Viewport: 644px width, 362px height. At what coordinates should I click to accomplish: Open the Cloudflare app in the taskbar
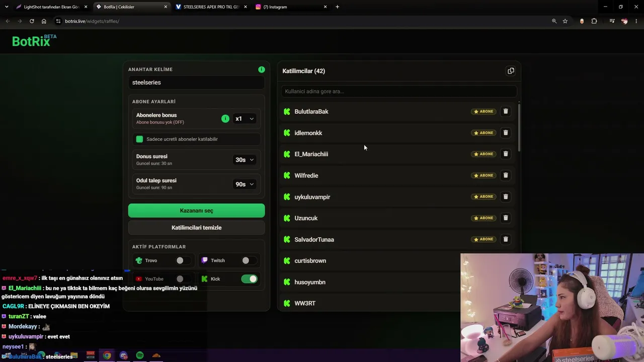tap(156, 355)
